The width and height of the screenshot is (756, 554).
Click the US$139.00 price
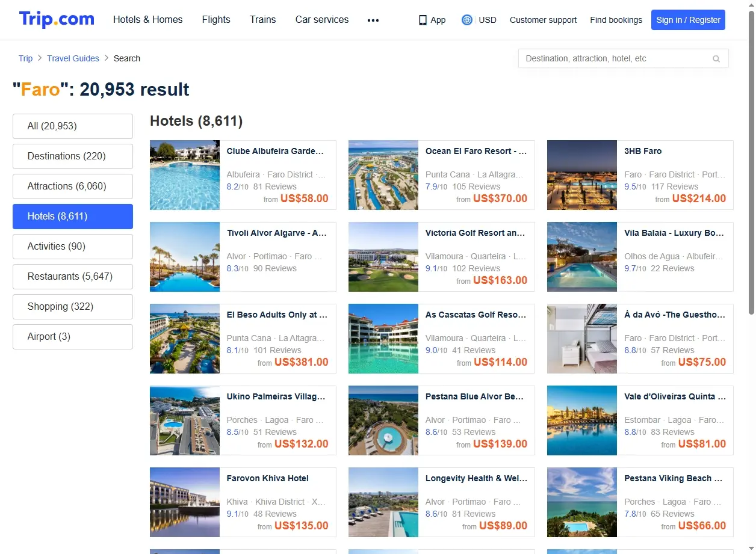point(500,444)
